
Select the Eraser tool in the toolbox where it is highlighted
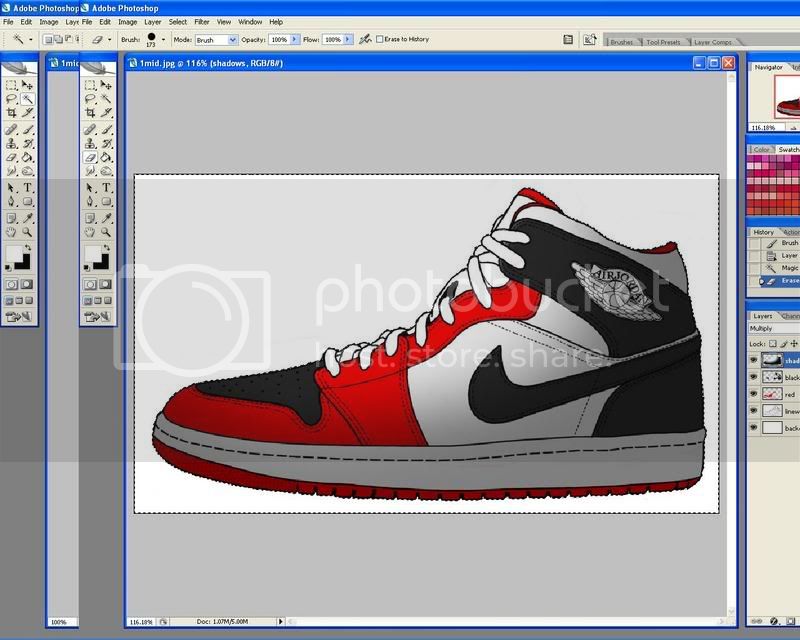click(90, 158)
